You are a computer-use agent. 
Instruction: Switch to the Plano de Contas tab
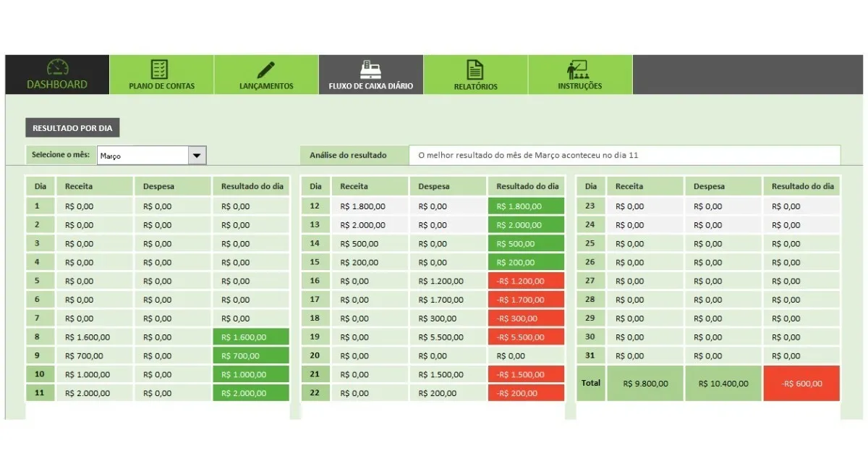(x=161, y=86)
